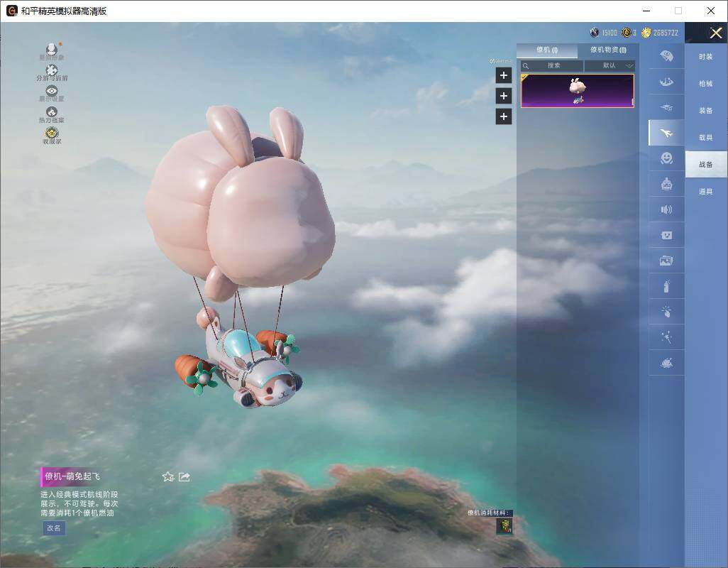Click the 僚机-萌兔起飞 item title
The height and width of the screenshot is (568, 728).
coord(72,476)
